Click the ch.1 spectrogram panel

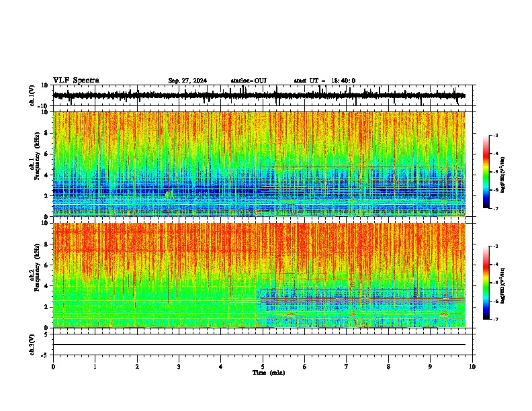[259, 164]
